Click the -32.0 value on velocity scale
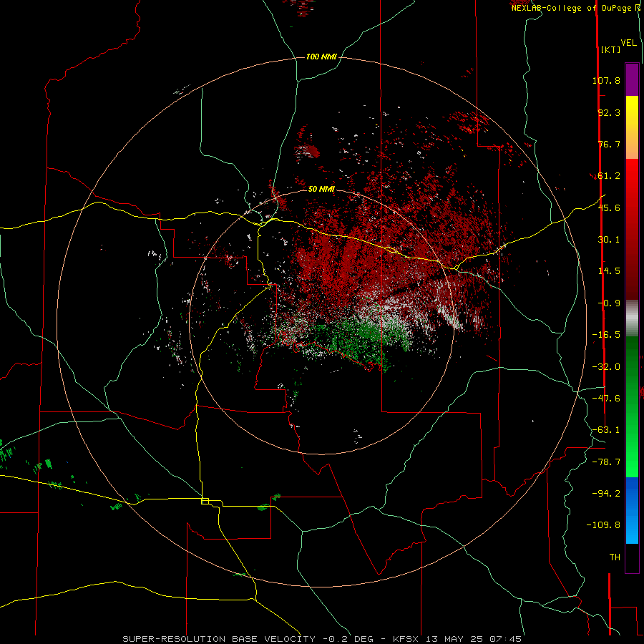Viewport: 644px width, 644px height. (x=606, y=367)
